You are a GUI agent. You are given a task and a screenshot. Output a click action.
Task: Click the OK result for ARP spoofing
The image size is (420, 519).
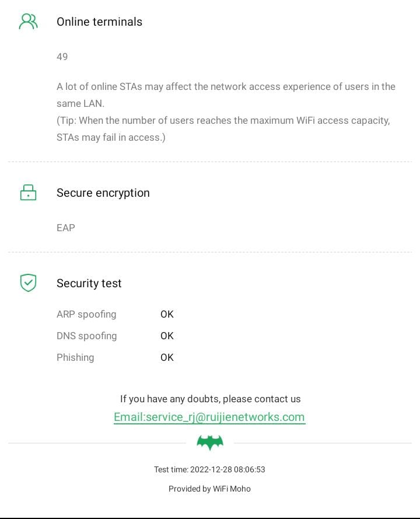point(167,314)
